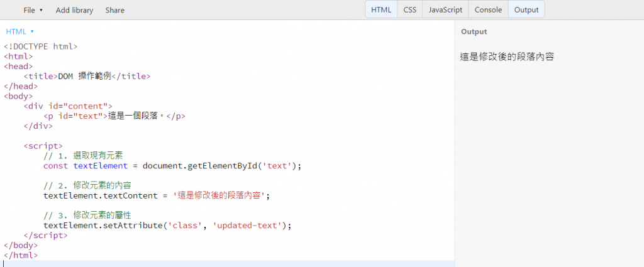644x267 pixels.
Task: Toggle the CSS panel tab
Action: (410, 10)
